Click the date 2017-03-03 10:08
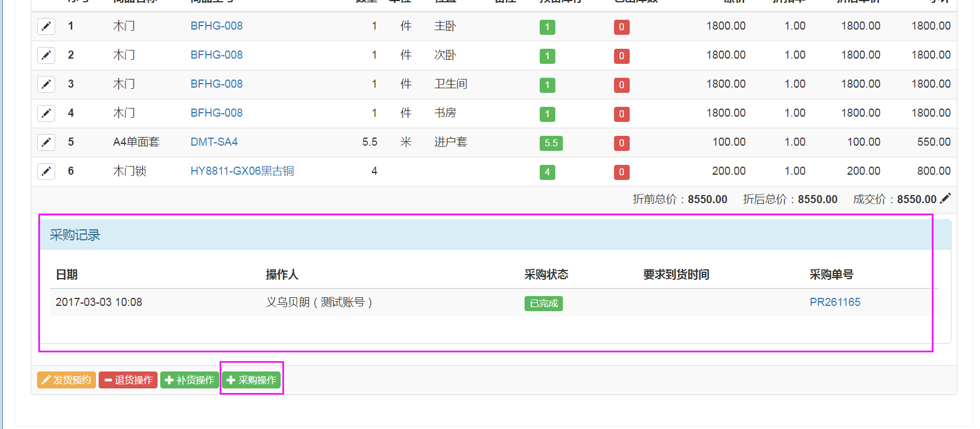Viewport: 980px width, 429px height. [99, 302]
